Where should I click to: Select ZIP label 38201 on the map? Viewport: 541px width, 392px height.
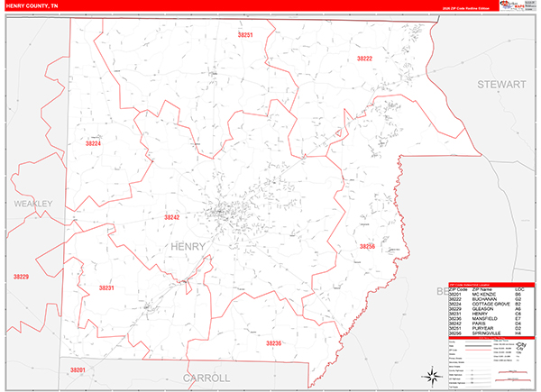[78, 370]
